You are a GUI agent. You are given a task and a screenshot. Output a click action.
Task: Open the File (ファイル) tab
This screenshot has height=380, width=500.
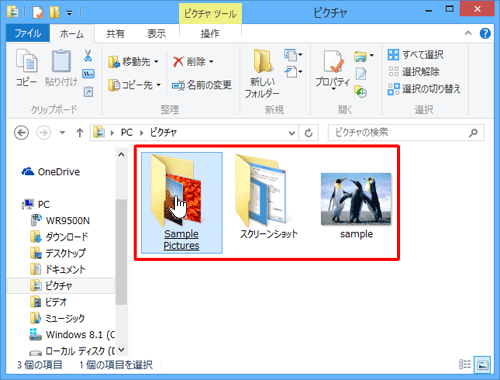click(28, 33)
